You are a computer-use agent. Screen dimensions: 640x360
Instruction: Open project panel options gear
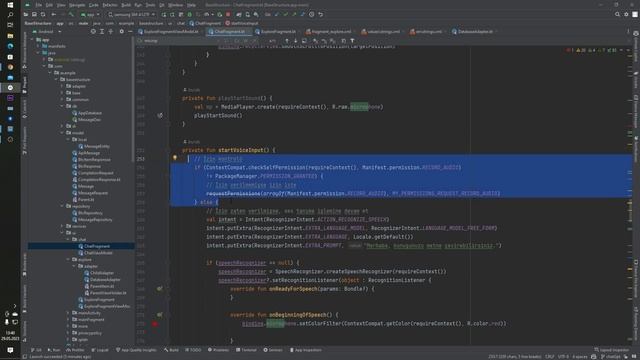click(x=121, y=31)
